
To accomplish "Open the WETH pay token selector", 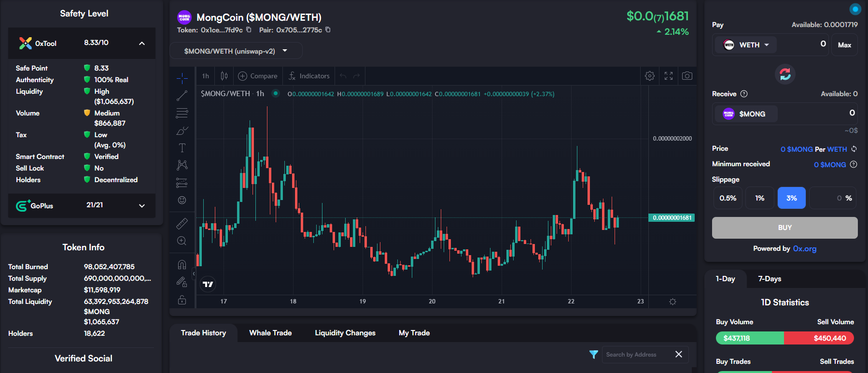I will click(746, 45).
